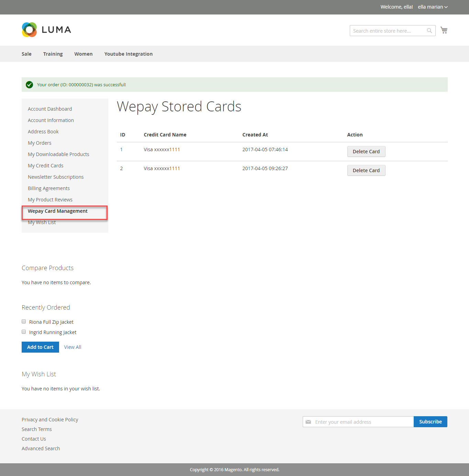Check the Ingrid Running Jacket checkbox
Screen dimensions: 469x476
tap(24, 332)
